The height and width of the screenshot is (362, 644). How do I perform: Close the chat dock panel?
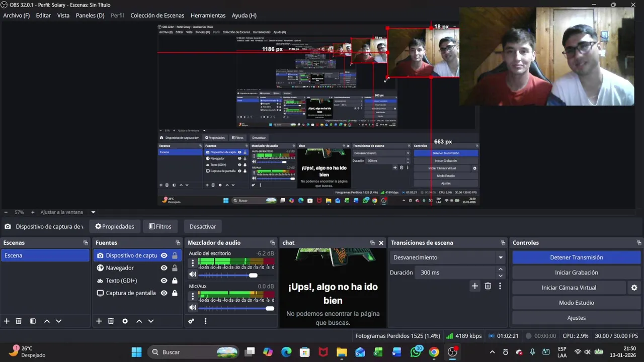(381, 243)
